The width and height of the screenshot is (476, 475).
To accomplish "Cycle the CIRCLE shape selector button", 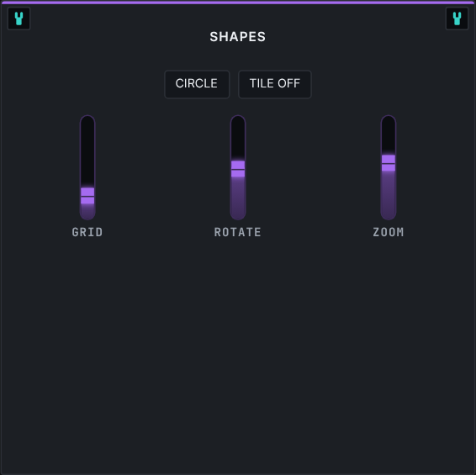I will coord(197,84).
